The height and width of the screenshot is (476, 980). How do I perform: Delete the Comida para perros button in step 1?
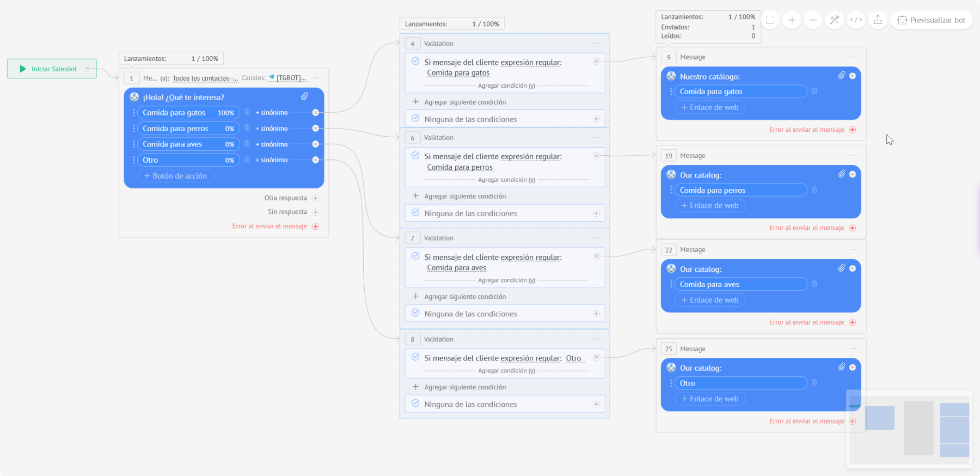click(247, 128)
